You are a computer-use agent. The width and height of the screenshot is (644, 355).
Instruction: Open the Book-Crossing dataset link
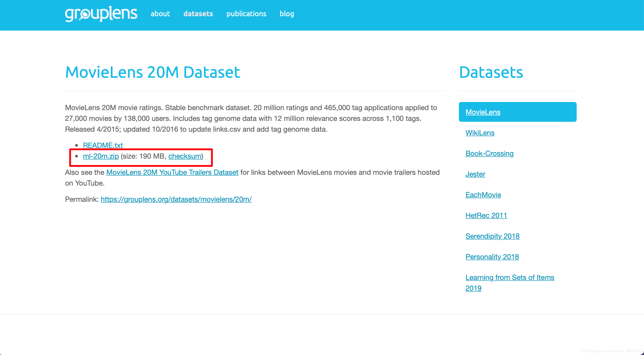(489, 153)
